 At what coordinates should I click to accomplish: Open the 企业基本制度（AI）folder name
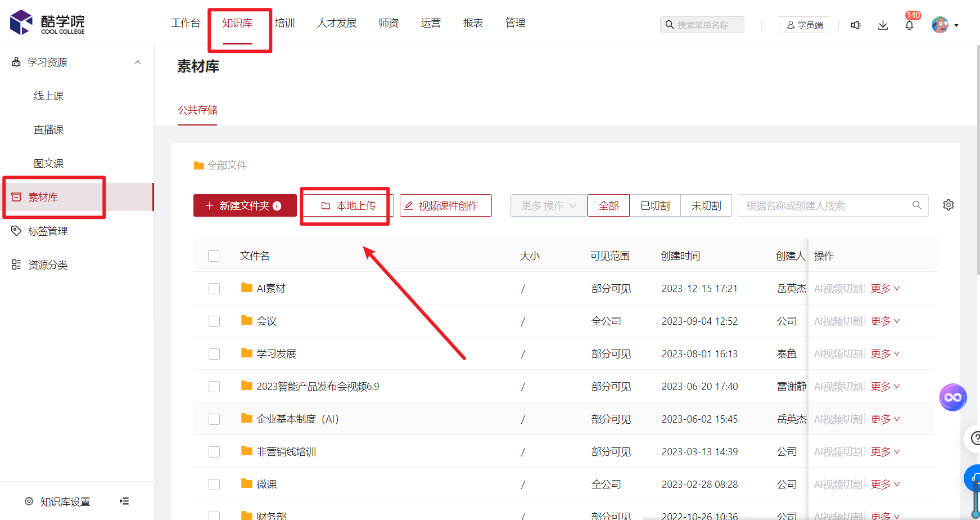click(x=298, y=419)
